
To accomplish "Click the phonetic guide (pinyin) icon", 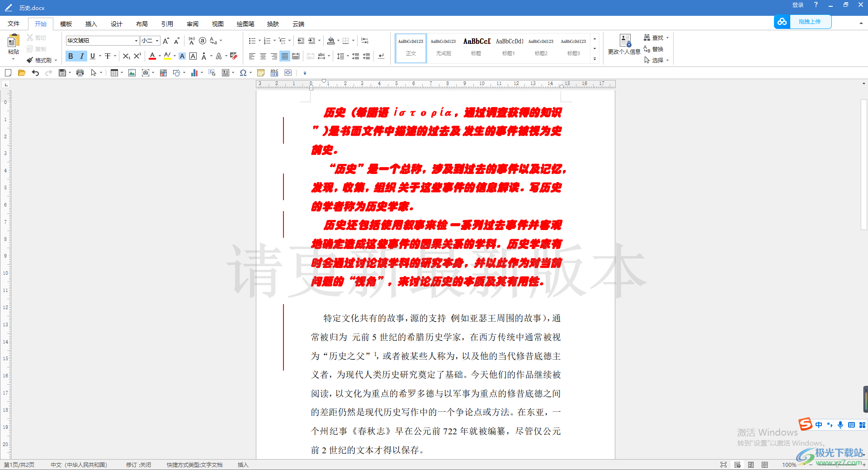I will [192, 41].
